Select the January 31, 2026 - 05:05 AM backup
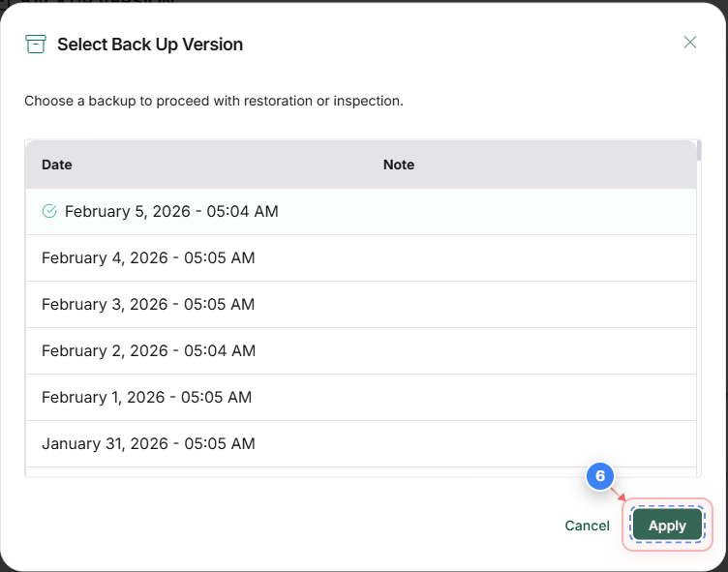 point(361,443)
